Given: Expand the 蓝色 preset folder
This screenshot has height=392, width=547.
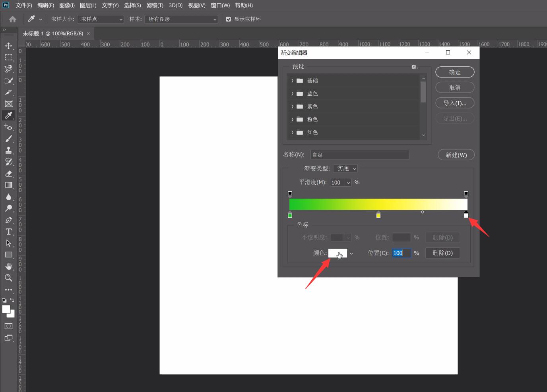Looking at the screenshot, I should 292,94.
